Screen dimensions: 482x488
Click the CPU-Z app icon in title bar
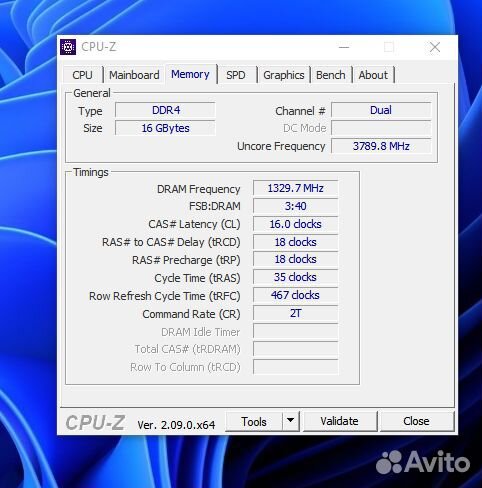click(68, 47)
